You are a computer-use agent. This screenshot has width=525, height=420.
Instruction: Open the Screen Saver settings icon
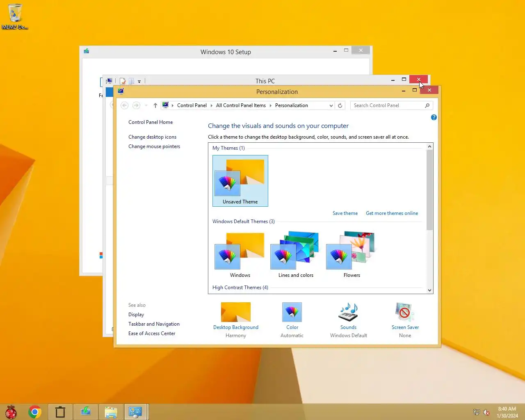404,312
